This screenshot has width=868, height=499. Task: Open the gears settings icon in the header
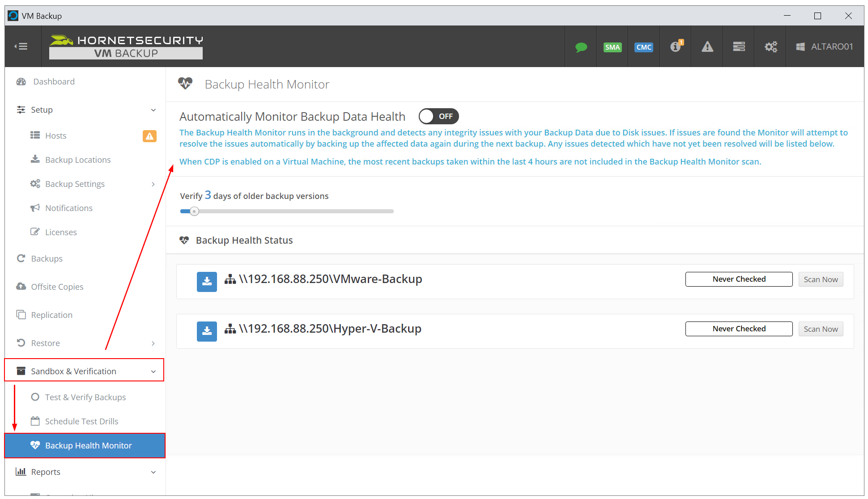[x=770, y=47]
